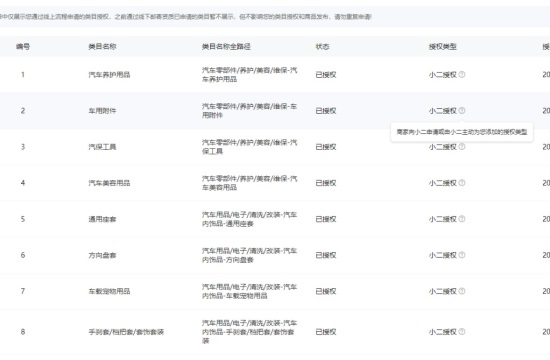Image resolution: width=550 pixels, height=360 pixels.
Task: Click the help icon in the 通用座套 row
Action: (x=462, y=219)
